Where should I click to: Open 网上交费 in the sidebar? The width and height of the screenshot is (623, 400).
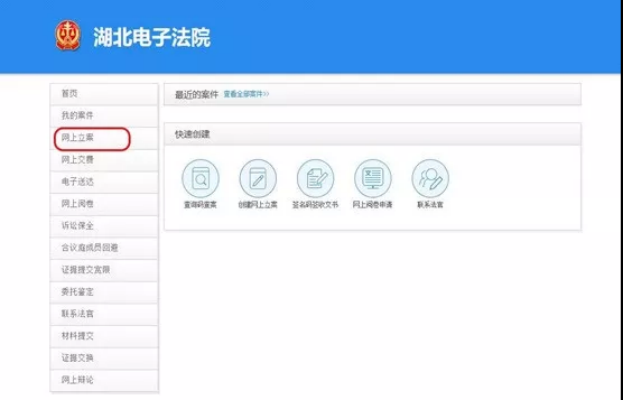(104, 160)
